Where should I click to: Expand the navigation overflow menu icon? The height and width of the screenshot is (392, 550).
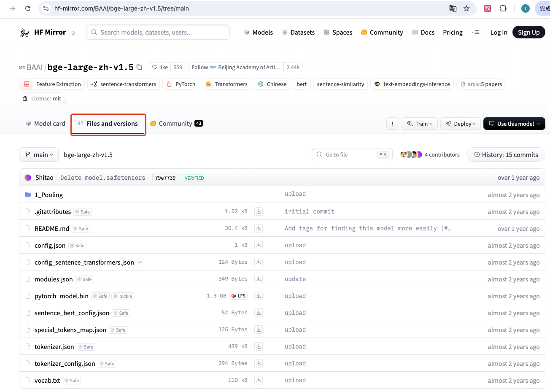click(475, 32)
